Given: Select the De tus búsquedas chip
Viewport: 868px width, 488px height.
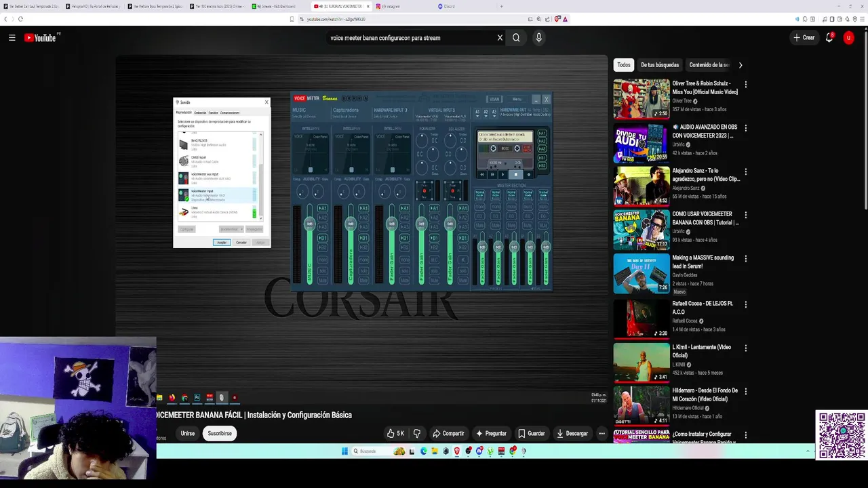Looking at the screenshot, I should (x=660, y=65).
